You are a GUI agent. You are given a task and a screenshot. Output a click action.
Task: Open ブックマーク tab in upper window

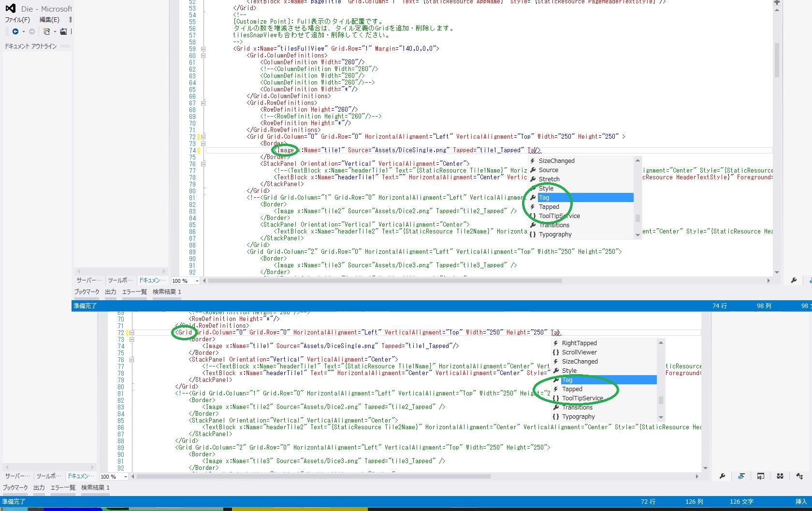point(87,292)
